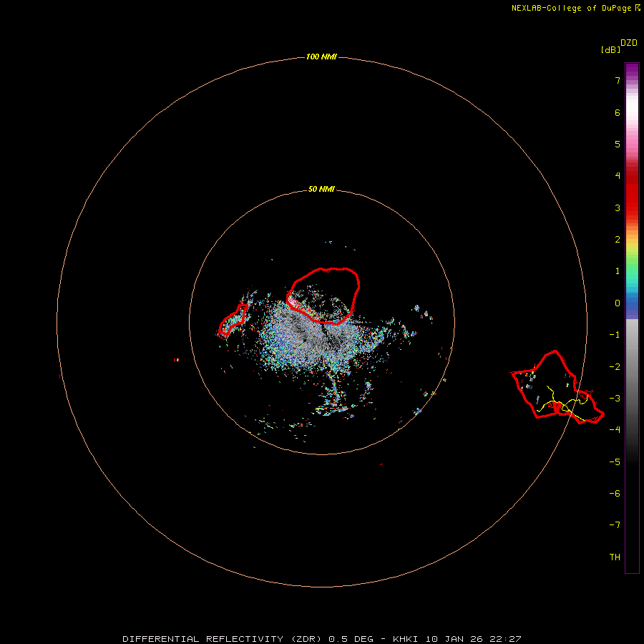Click the -4 value on color scale
Image resolution: width=644 pixels, height=644 pixels.
pos(615,429)
